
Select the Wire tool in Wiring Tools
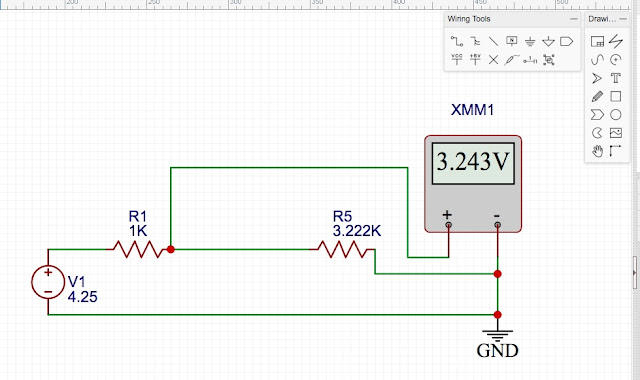click(457, 41)
